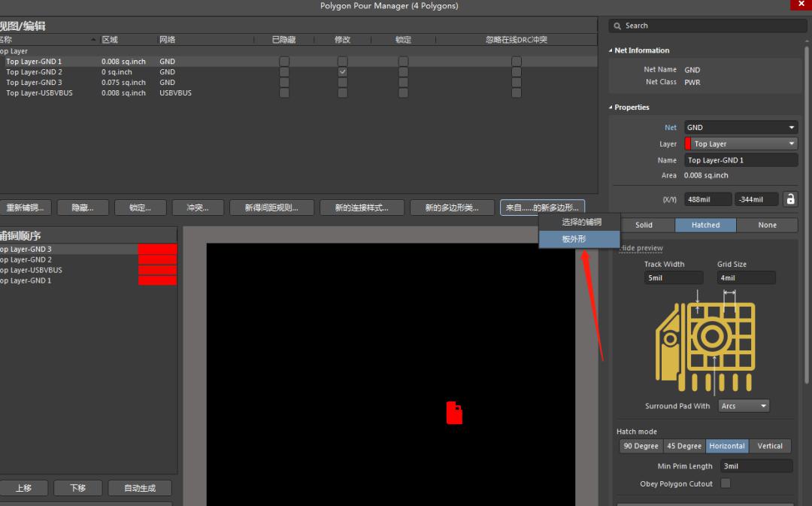The height and width of the screenshot is (506, 812).
Task: Check 已隐藏 box for Top Layer-GND 1
Action: 284,62
